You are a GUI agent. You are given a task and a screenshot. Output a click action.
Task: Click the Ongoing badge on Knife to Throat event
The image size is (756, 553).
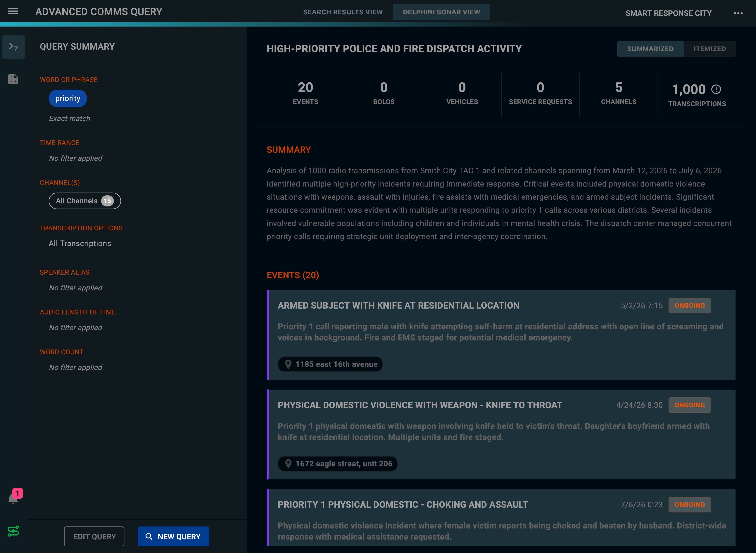(x=689, y=405)
